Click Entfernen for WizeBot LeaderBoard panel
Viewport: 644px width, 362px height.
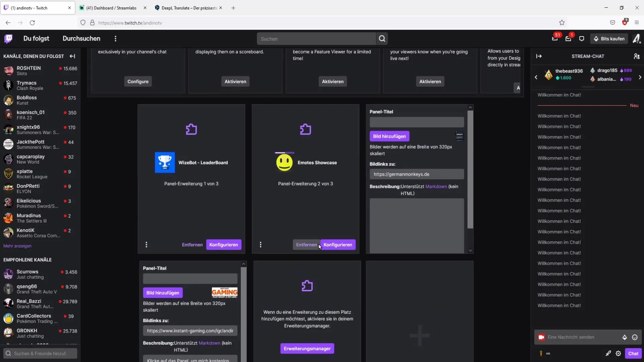pos(192,245)
